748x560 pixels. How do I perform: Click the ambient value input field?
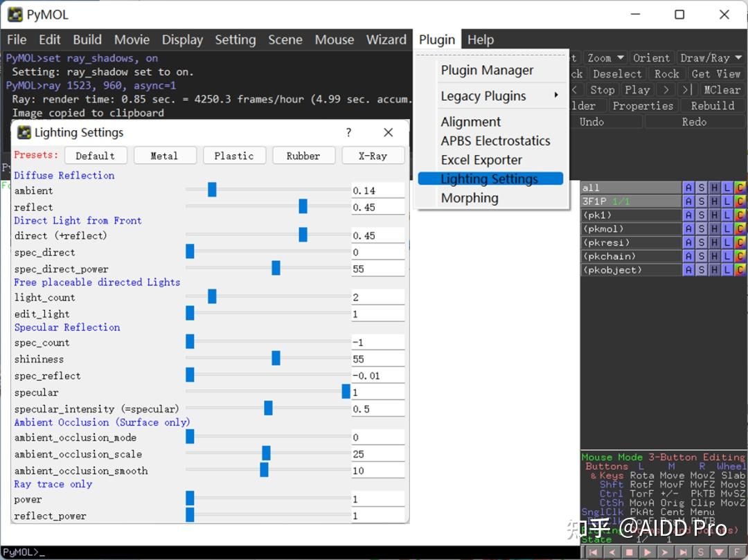point(377,190)
